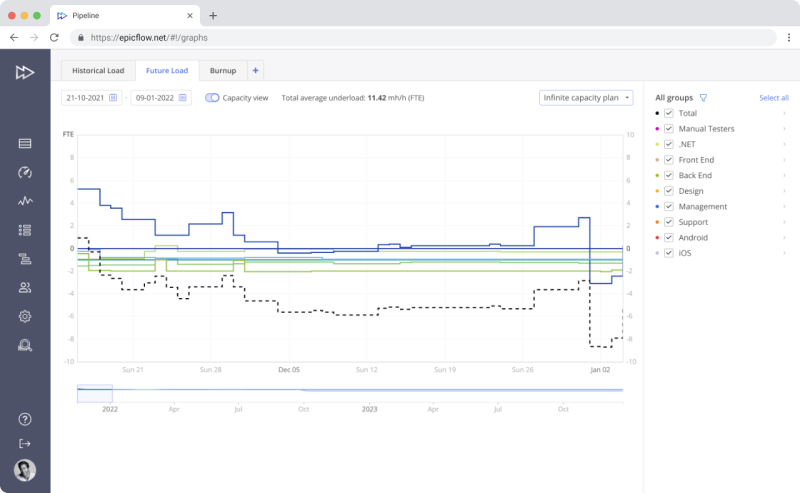
Task: Open the settings gear icon in the sidebar
Action: click(25, 317)
